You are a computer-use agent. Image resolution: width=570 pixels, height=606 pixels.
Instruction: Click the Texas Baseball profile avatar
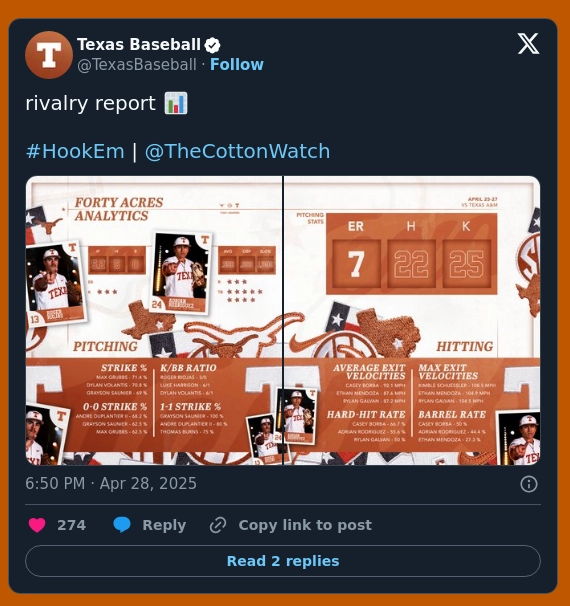pyautogui.click(x=49, y=55)
